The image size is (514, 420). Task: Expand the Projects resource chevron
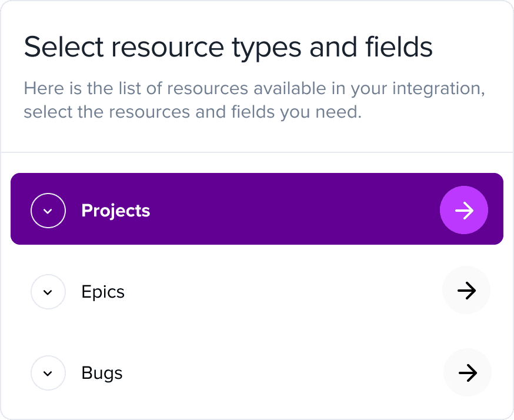tap(48, 211)
